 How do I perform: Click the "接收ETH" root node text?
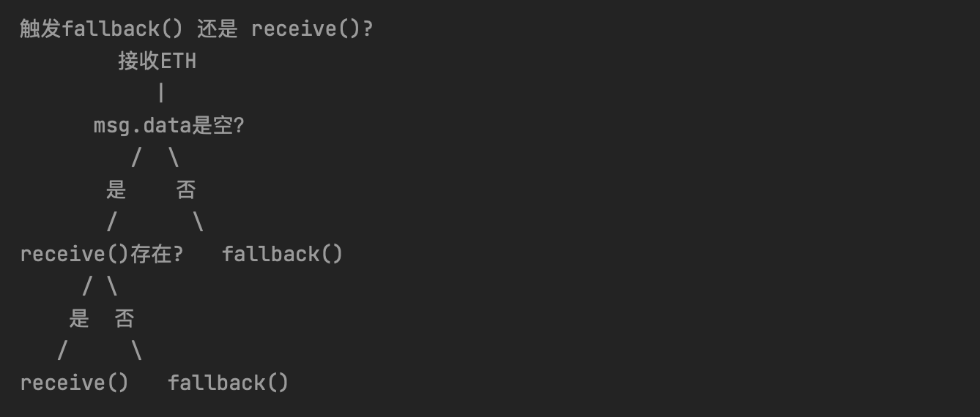[157, 61]
